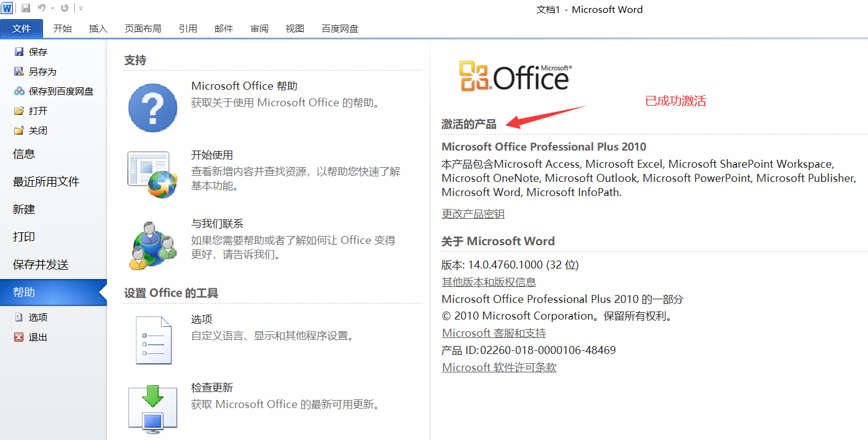This screenshot has height=440, width=868.
Task: Click the 选项 settings list icon under tools
Action: (153, 340)
